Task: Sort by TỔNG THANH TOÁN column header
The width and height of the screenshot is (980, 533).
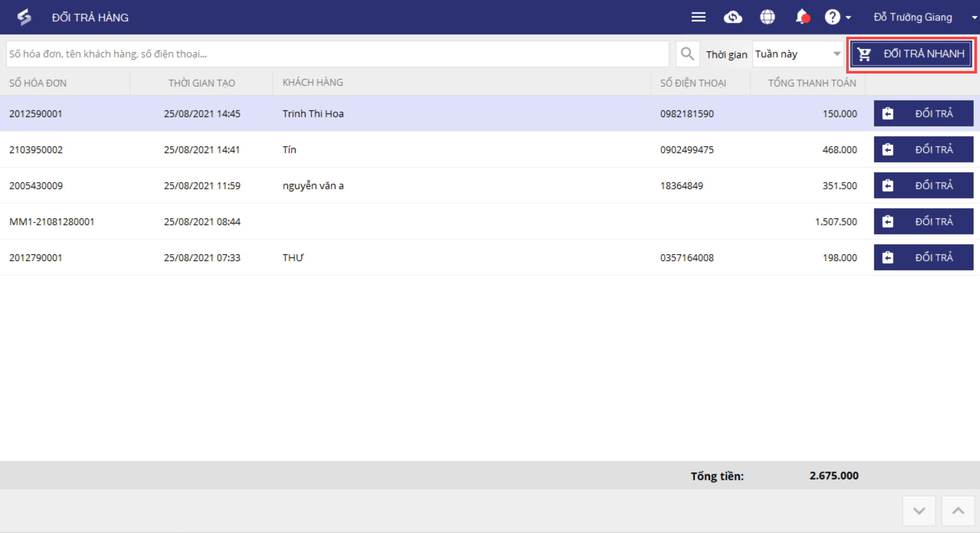Action: (811, 83)
